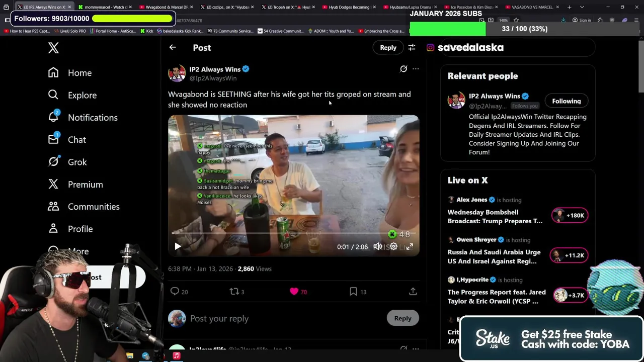Open the post's more options menu
Viewport: 644px width, 362px height.
point(416,69)
